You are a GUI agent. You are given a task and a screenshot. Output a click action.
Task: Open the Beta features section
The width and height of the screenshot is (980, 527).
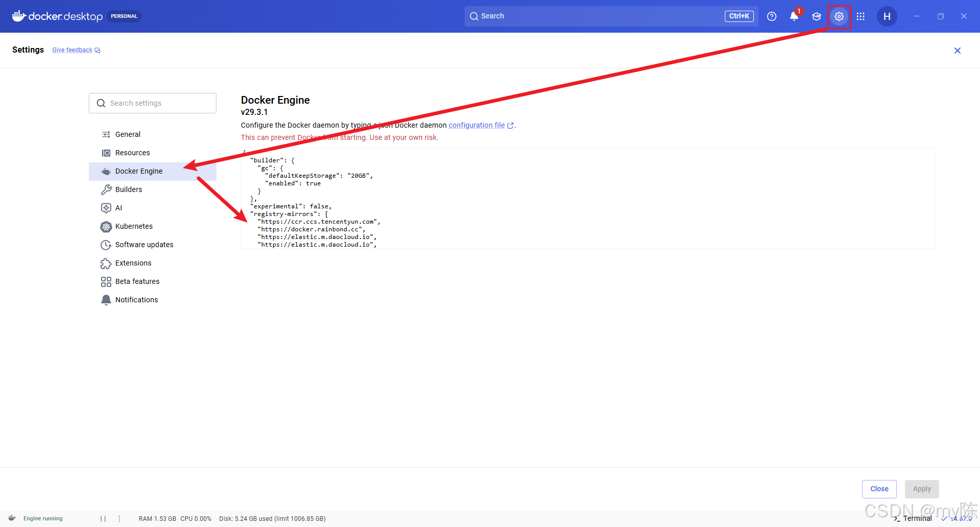point(153,281)
